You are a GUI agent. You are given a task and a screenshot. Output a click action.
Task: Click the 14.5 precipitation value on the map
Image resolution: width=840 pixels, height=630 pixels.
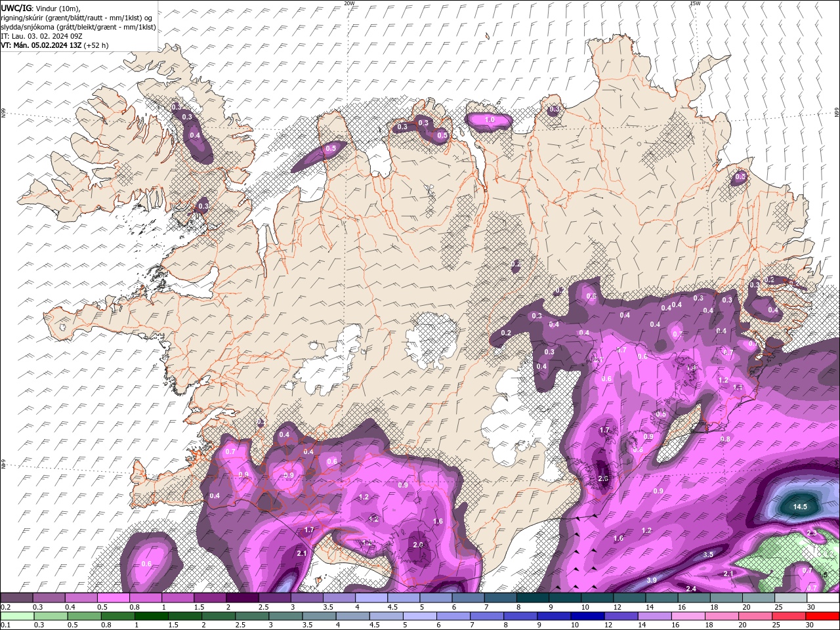(x=799, y=507)
